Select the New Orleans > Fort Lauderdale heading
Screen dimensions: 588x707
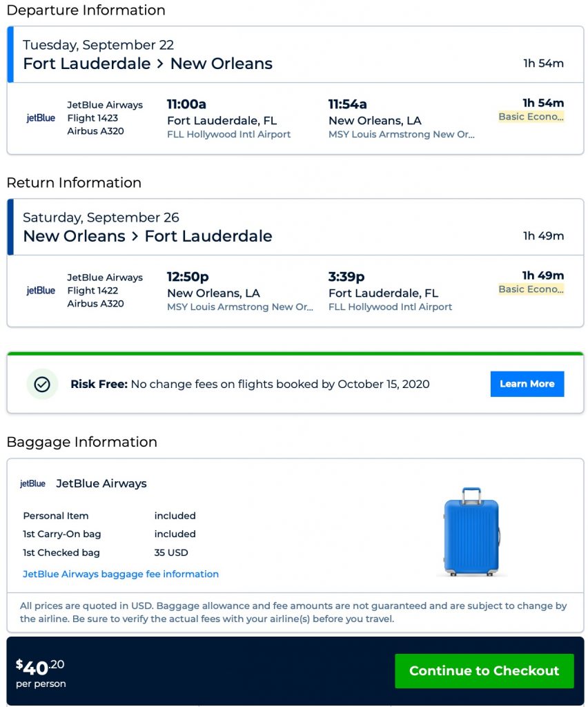pos(148,236)
